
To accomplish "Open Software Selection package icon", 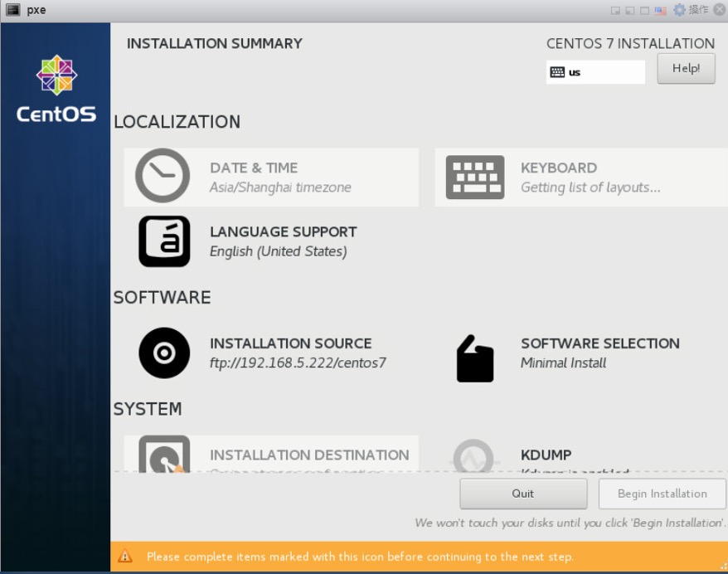I will (x=475, y=358).
